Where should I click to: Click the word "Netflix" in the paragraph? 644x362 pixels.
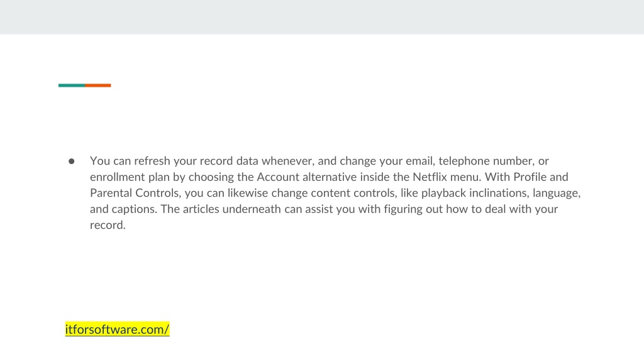point(430,177)
